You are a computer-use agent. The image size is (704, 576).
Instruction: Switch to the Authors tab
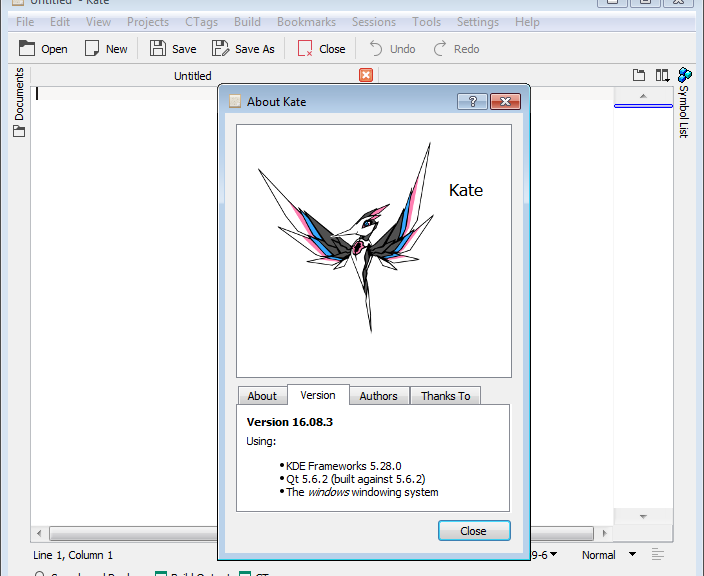(378, 396)
